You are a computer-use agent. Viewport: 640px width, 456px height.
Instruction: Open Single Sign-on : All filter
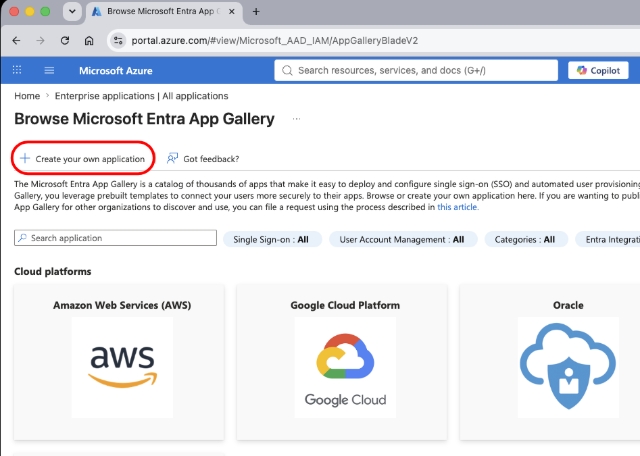coord(272,239)
